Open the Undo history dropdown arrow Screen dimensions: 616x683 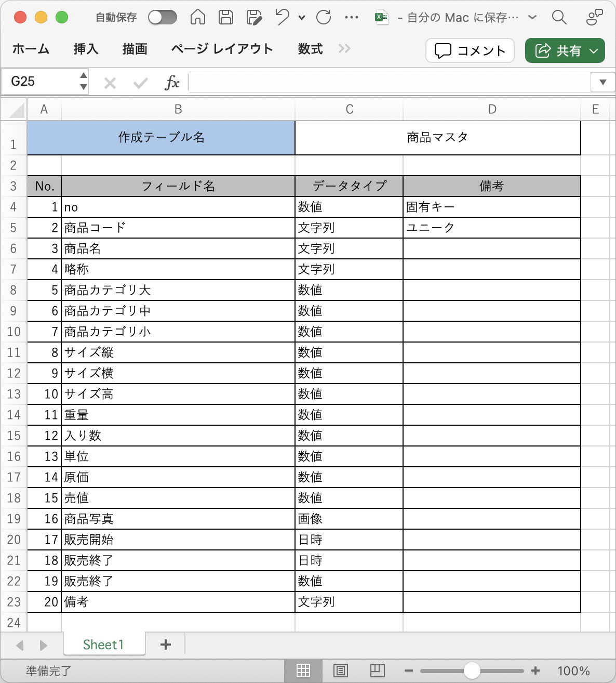click(x=302, y=18)
